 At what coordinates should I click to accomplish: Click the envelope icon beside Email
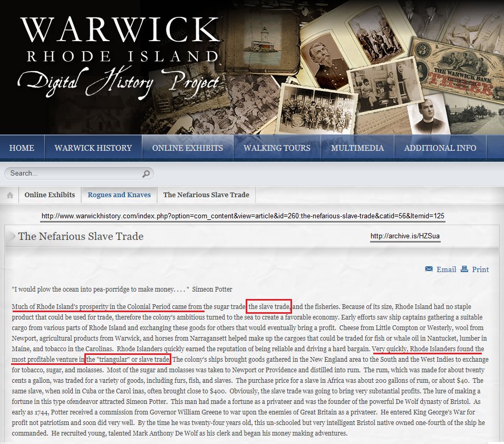(429, 269)
